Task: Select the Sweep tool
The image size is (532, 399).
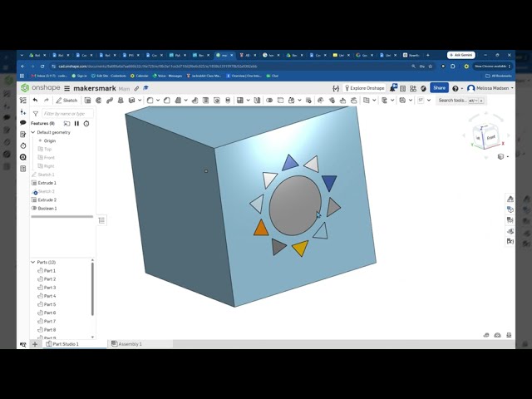Action: tap(110, 100)
